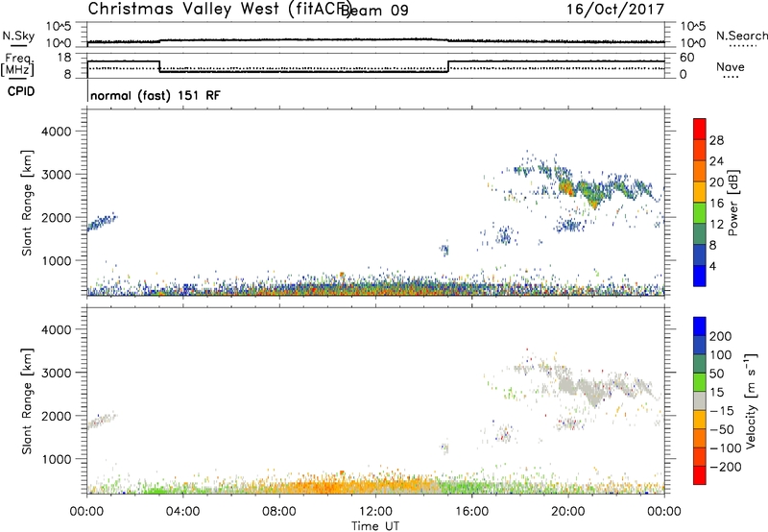Image resolution: width=768 pixels, height=532 pixels.
Task: Click the '16:00' time tick label
Action: click(x=471, y=512)
